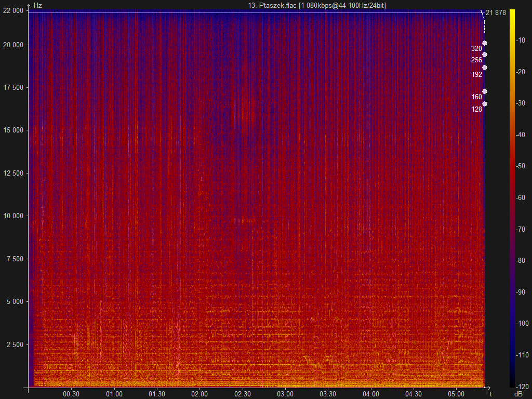Click the 7 500 frequency axis label

pyautogui.click(x=15, y=259)
